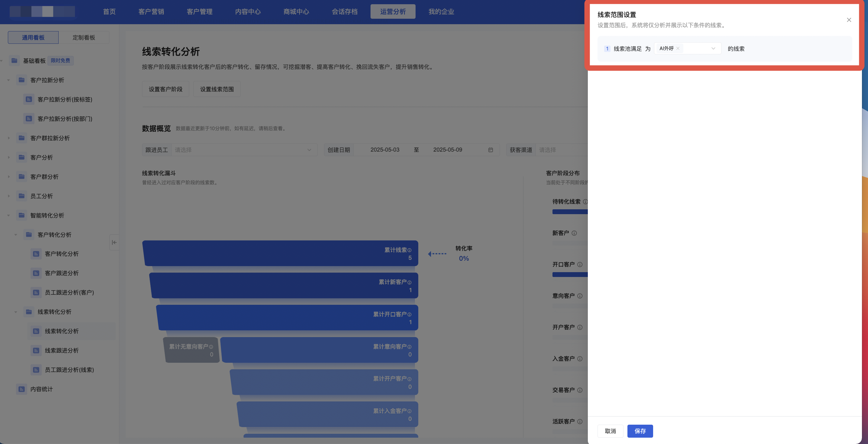Select 线索跟进分析 in sidebar tree

(x=62, y=350)
